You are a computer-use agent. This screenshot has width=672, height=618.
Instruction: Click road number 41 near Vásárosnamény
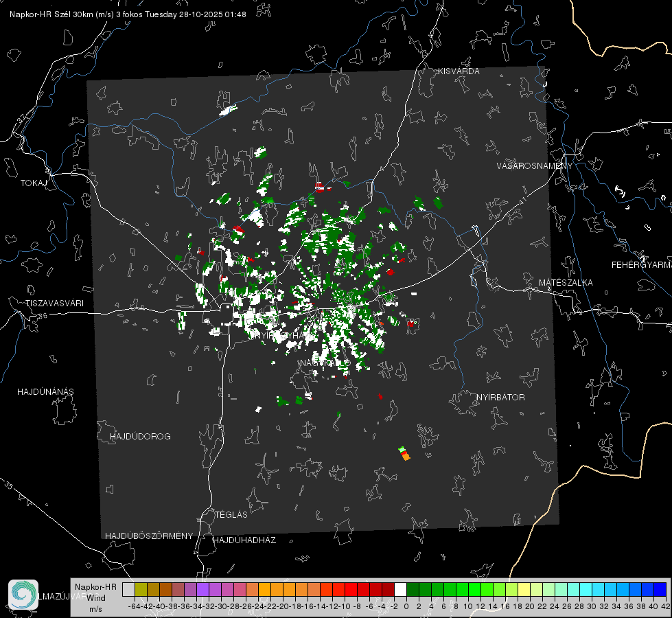click(x=522, y=201)
